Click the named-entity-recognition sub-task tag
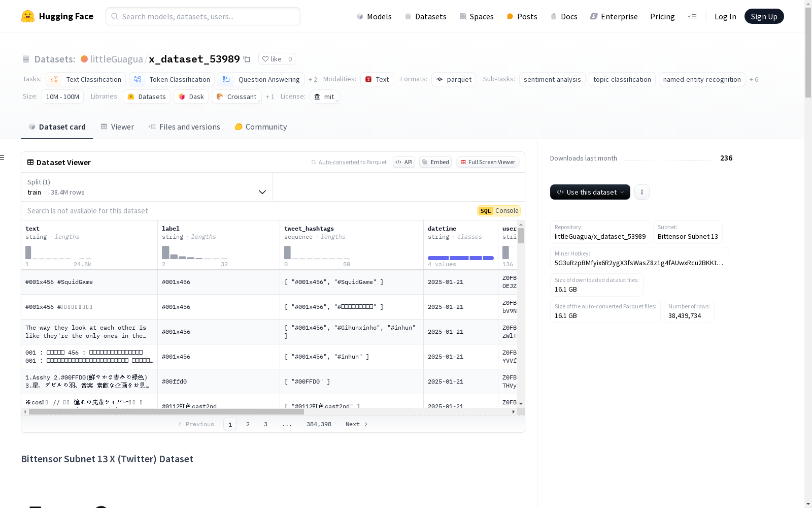Viewport: 812px width, 508px height. pos(702,79)
